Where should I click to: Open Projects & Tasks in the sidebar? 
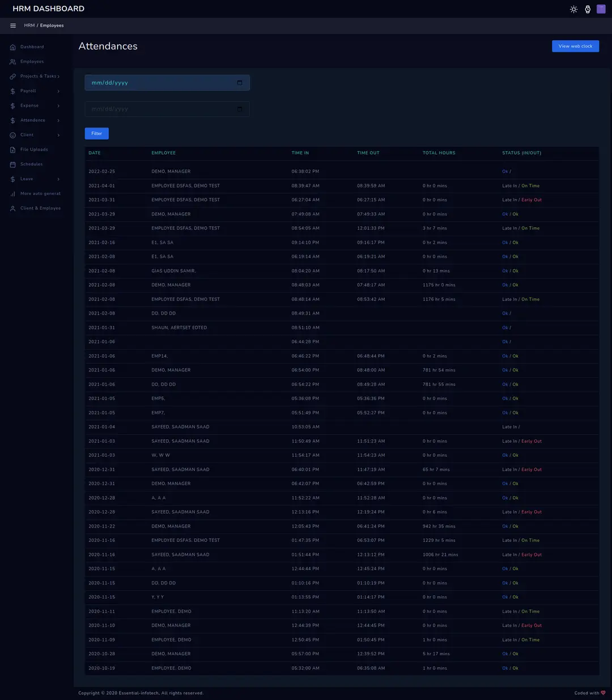click(39, 77)
